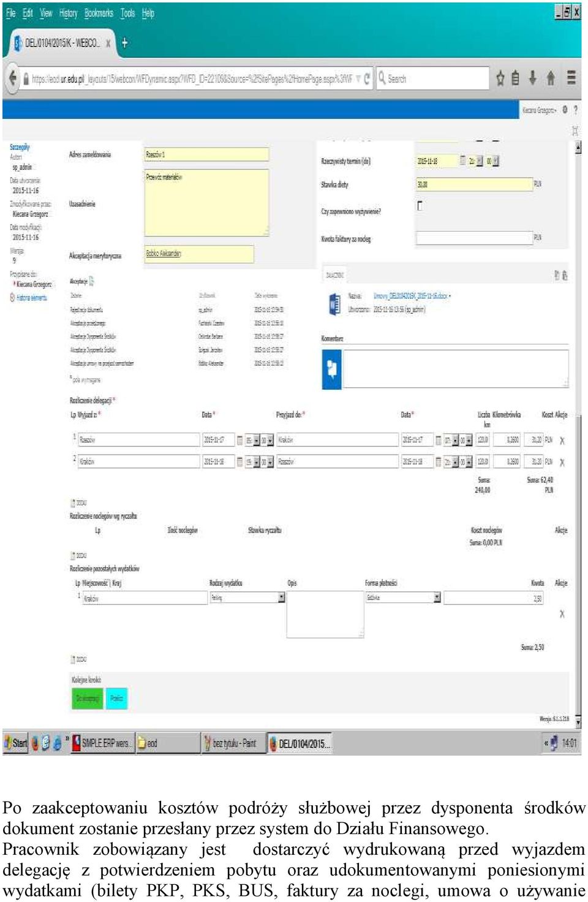
Task: Open the help question mark icon
Action: click(x=575, y=110)
